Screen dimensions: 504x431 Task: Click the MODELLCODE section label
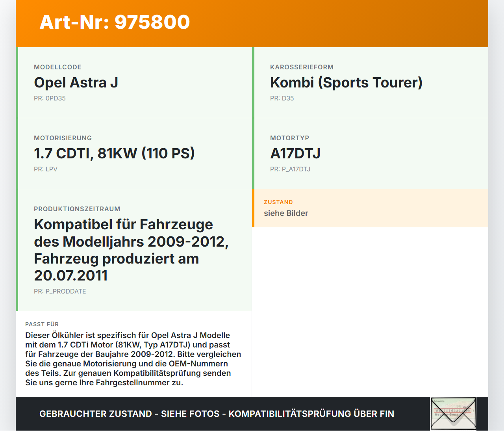(58, 67)
